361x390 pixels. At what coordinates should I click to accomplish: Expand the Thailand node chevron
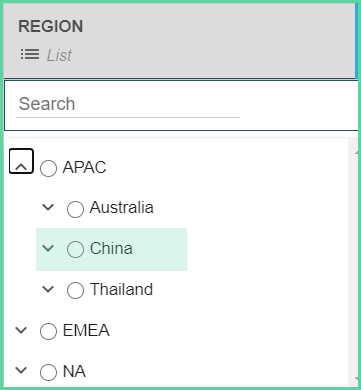[48, 289]
